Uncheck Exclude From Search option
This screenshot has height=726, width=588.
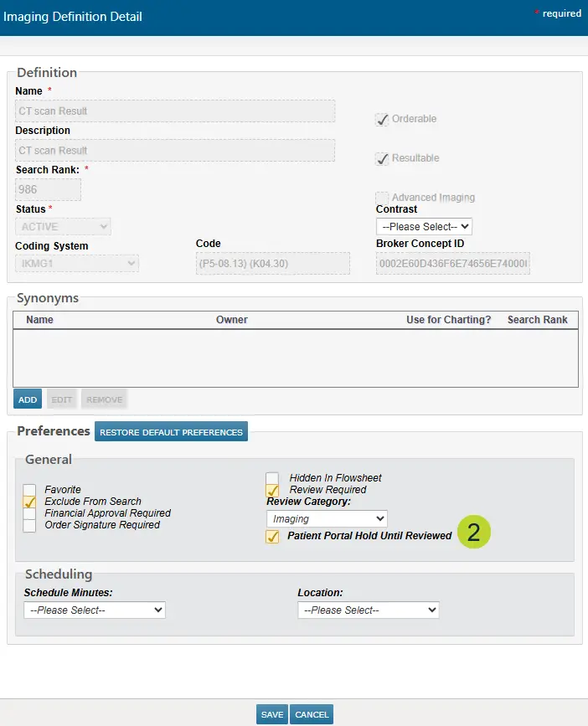coord(30,502)
